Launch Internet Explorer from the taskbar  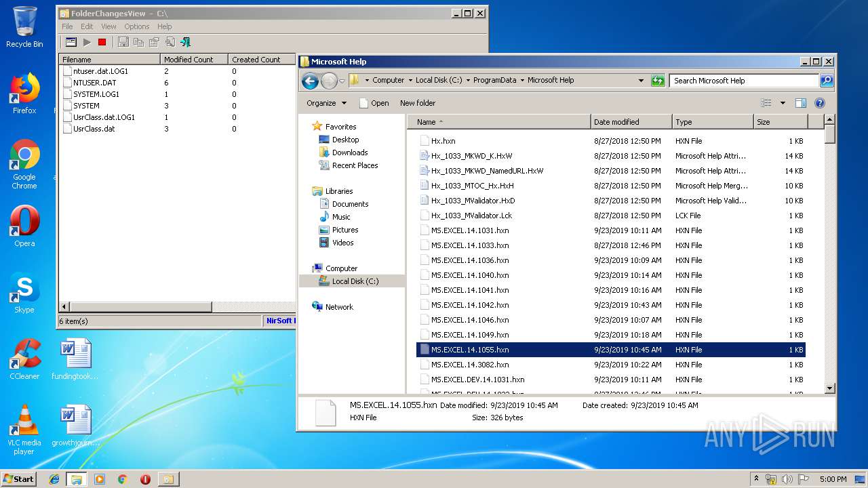tap(54, 479)
